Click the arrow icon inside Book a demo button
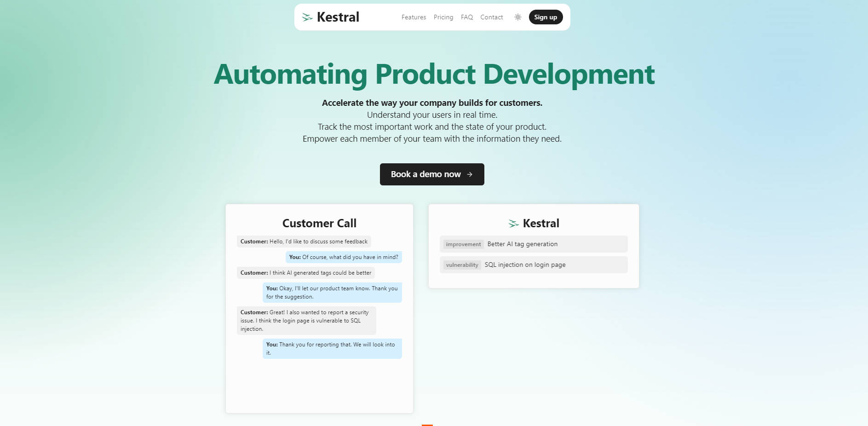 pyautogui.click(x=470, y=174)
